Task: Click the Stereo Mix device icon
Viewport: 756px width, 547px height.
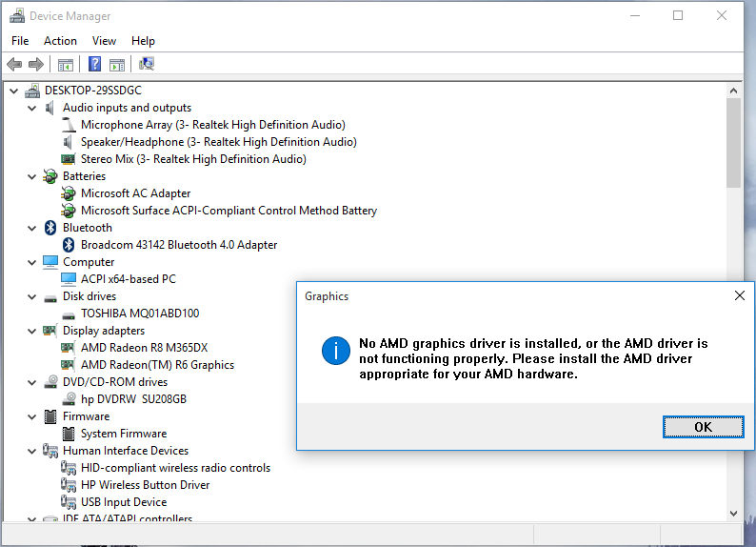Action: tap(69, 159)
